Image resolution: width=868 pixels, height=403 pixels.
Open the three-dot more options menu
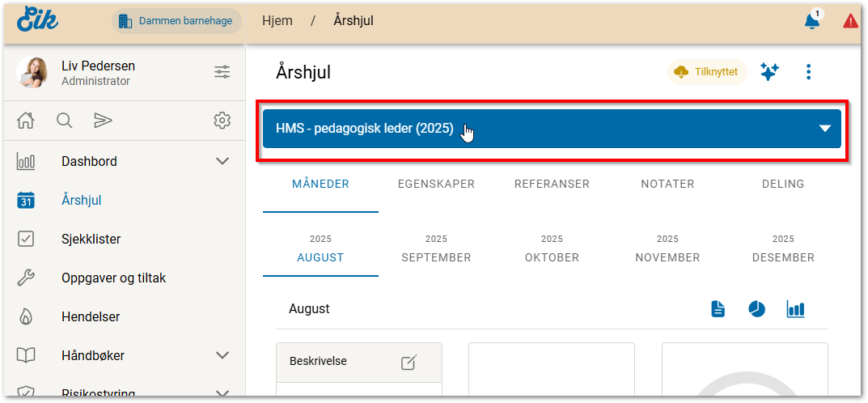[808, 72]
